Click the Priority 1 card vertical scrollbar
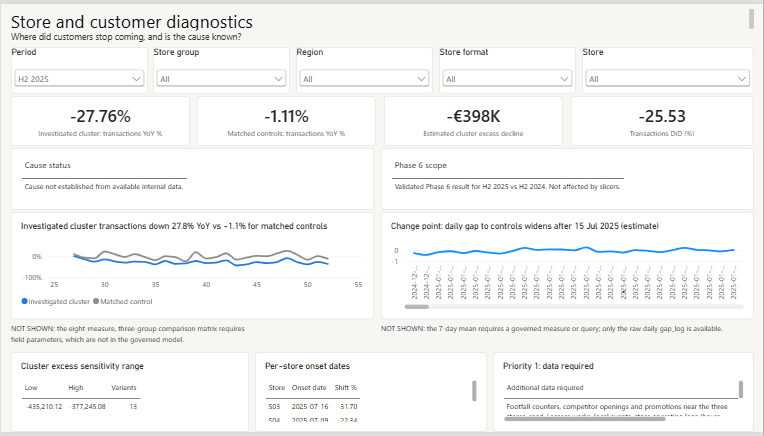This screenshot has height=436, width=764. click(741, 389)
